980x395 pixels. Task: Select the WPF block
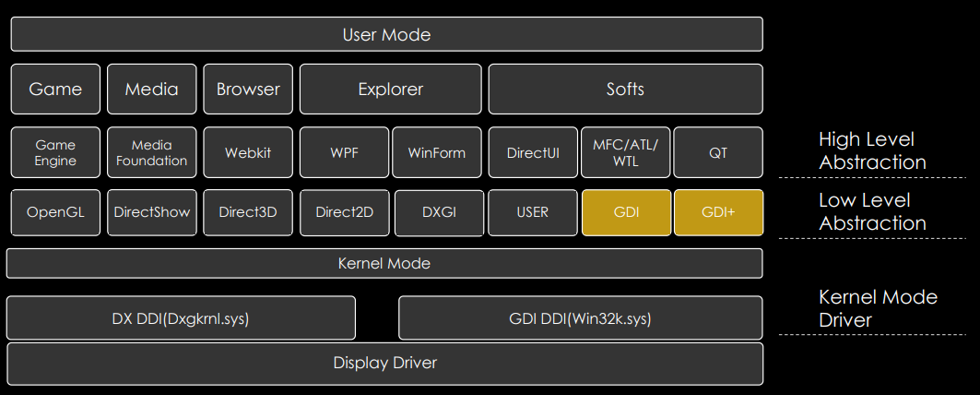[x=344, y=152]
